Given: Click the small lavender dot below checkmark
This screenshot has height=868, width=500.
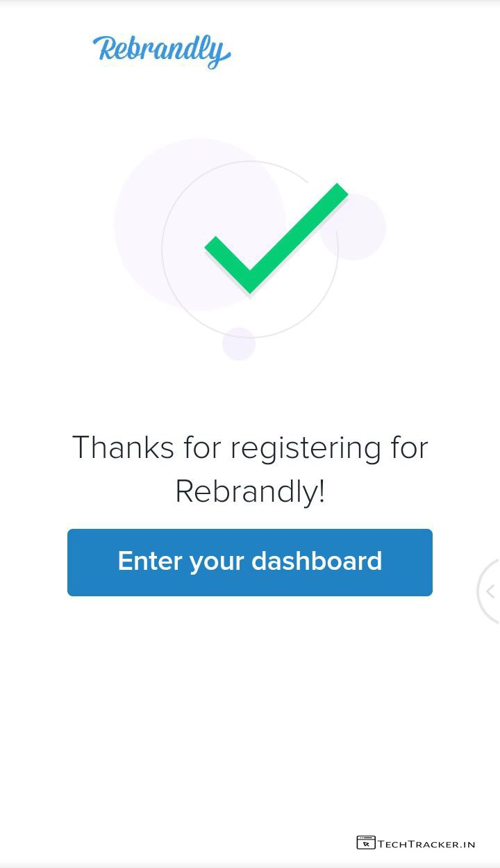Looking at the screenshot, I should 239,343.
